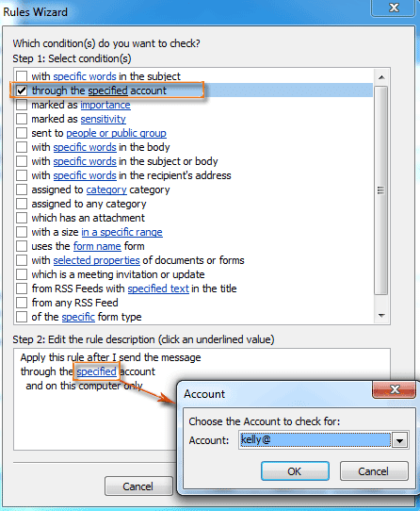Check 'with selected properties of documents' checkbox
The height and width of the screenshot is (511, 420).
point(22,260)
